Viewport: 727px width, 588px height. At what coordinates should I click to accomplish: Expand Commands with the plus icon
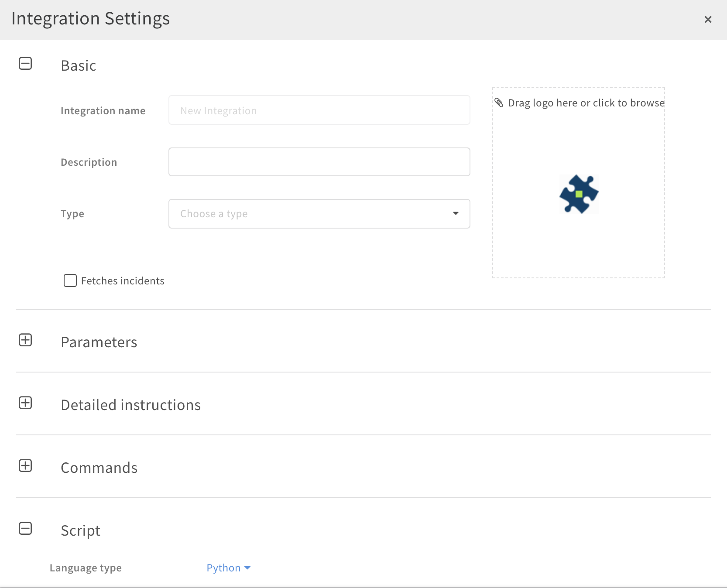click(x=25, y=466)
